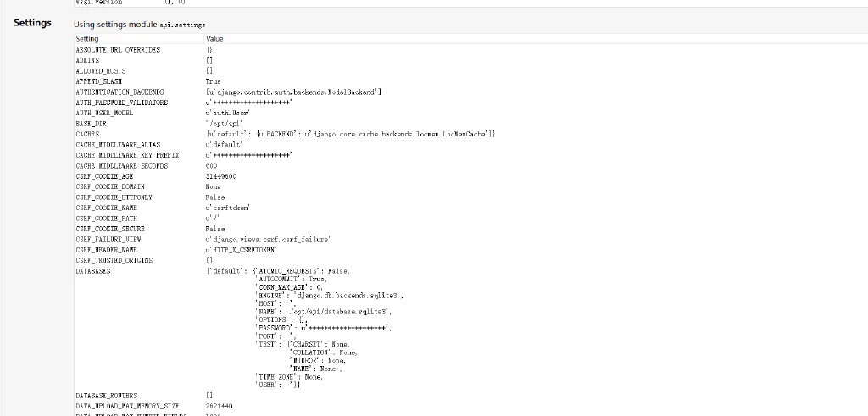868x416 pixels.
Task: Click the AUTOCOMMIT line in DATABASES
Action: (291, 280)
